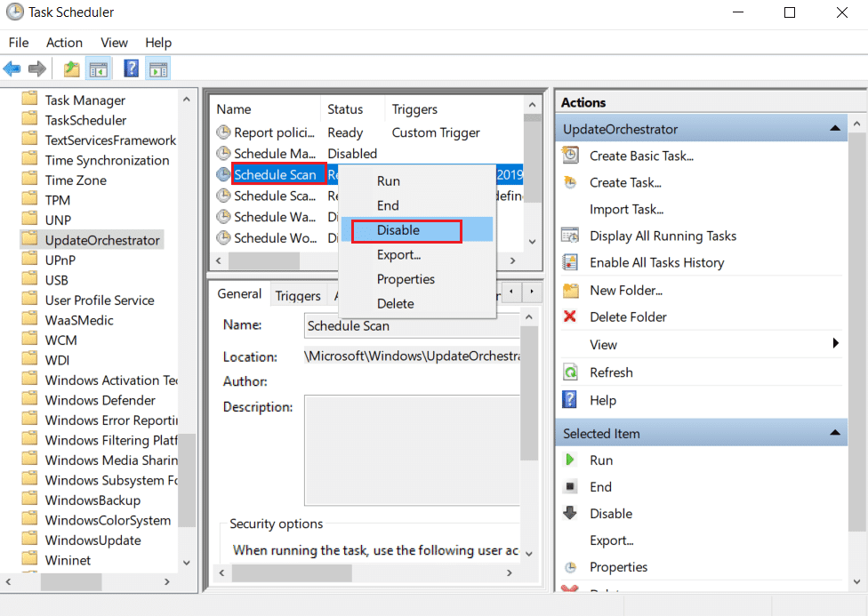868x616 pixels.
Task: Toggle the show/hide action pane toolbar button
Action: tap(158, 69)
